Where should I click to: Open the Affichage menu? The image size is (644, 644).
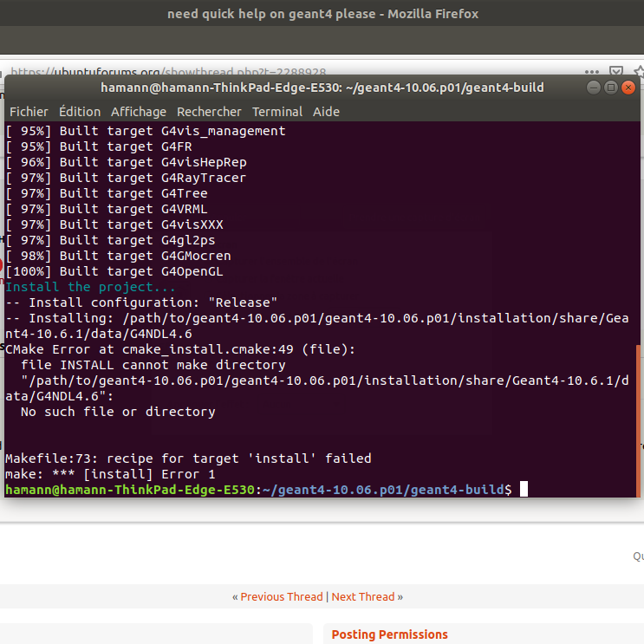(x=139, y=112)
